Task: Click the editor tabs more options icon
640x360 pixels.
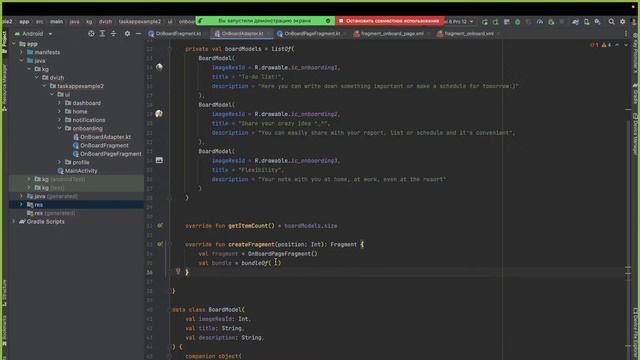Action: 626,34
